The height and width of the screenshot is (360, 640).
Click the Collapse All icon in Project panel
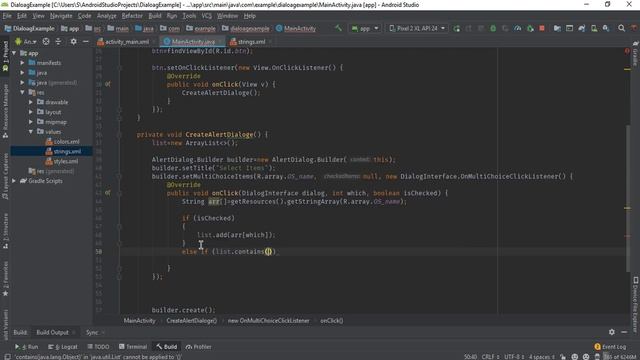tap(58, 42)
